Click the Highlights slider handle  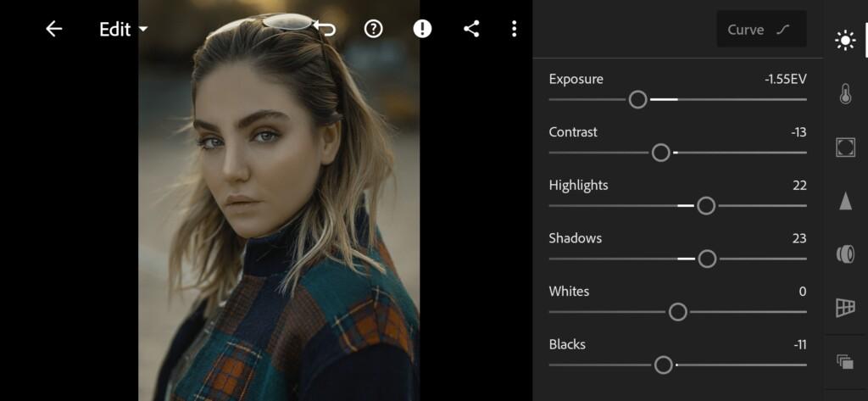click(706, 206)
